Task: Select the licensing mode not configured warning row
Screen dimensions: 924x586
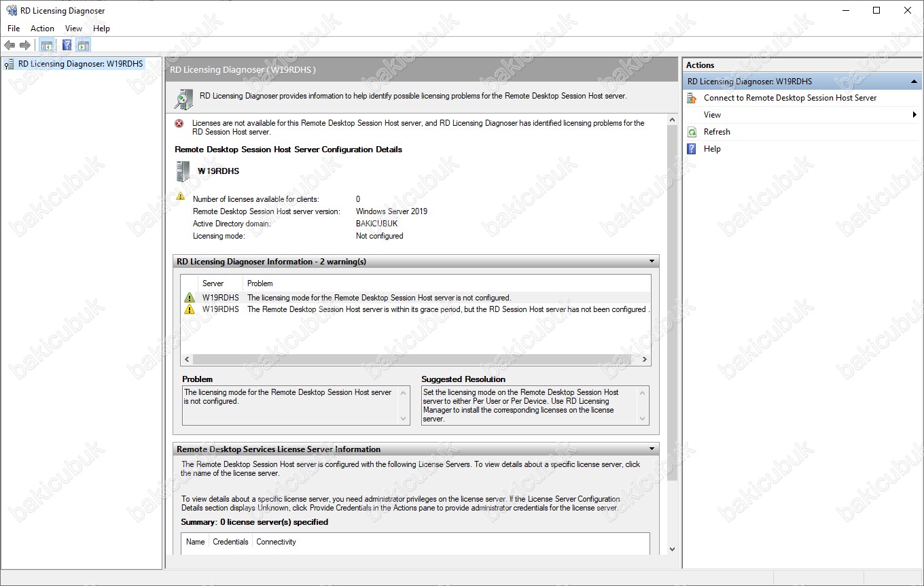Action: coord(416,298)
